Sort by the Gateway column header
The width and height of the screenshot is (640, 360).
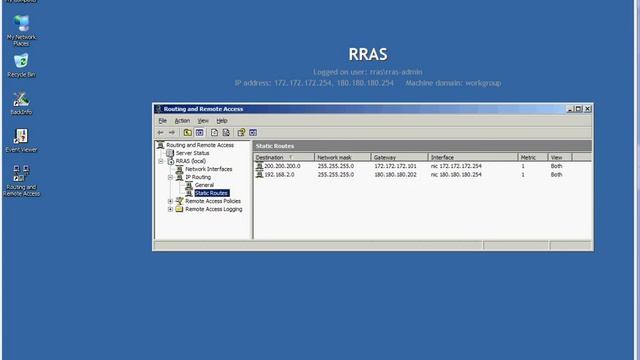pyautogui.click(x=400, y=157)
